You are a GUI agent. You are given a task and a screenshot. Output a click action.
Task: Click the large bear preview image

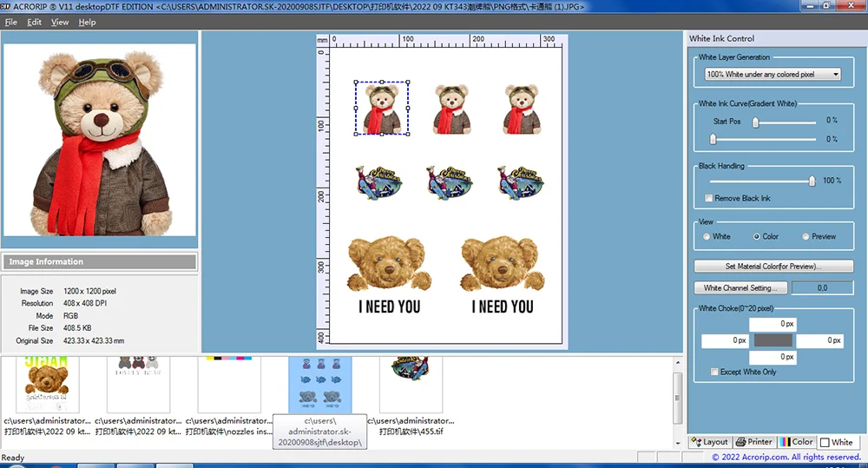click(x=100, y=140)
